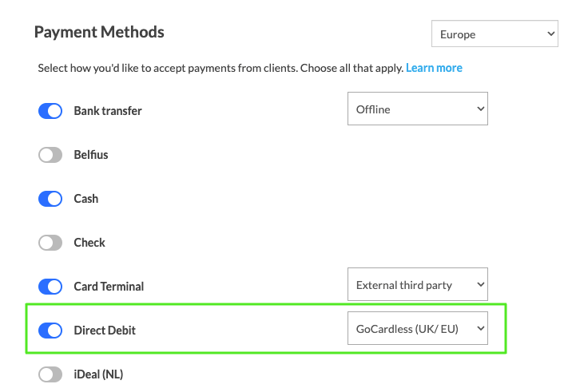Open the External third party dropdown
This screenshot has height=392, width=580.
(x=417, y=285)
